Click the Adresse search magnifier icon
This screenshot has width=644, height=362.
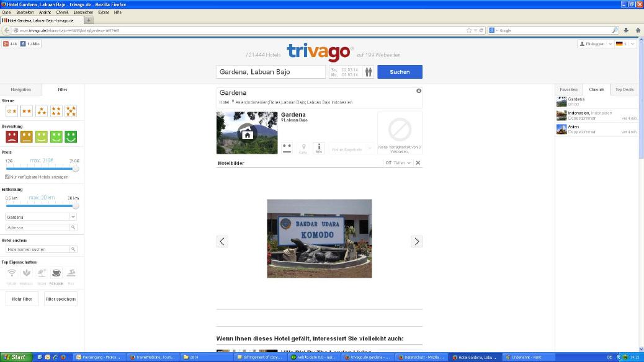coord(73,227)
